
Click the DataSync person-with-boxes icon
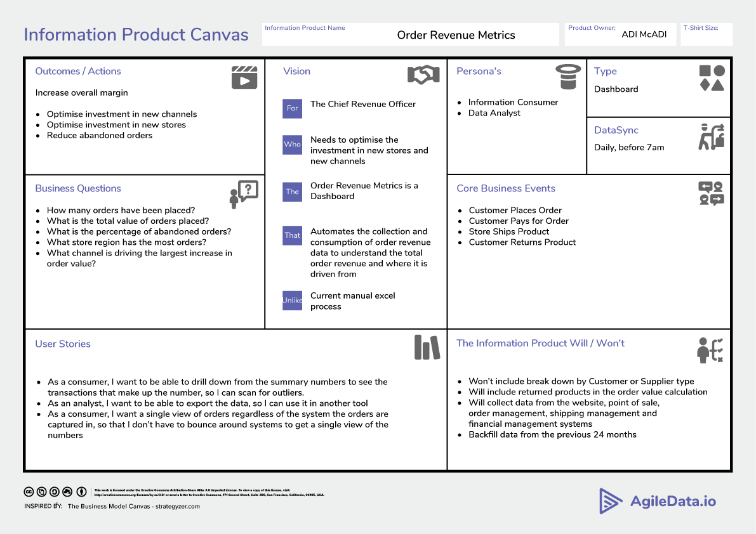[712, 137]
